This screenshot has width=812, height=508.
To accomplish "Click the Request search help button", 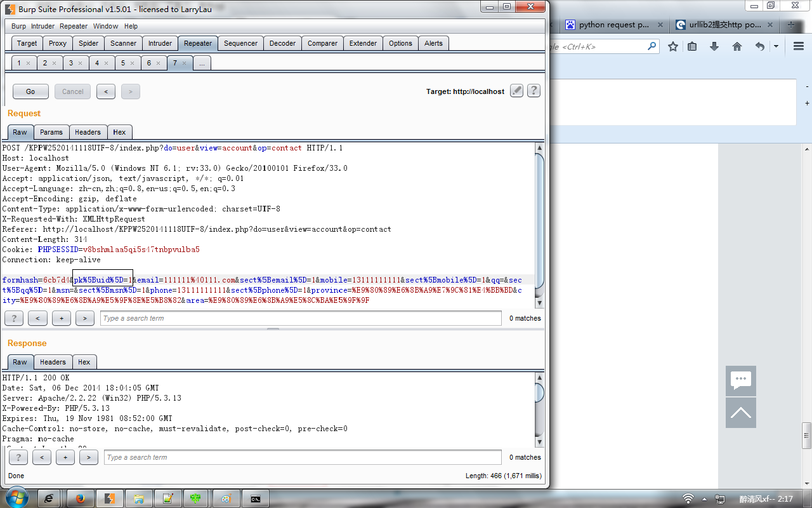I will [14, 318].
